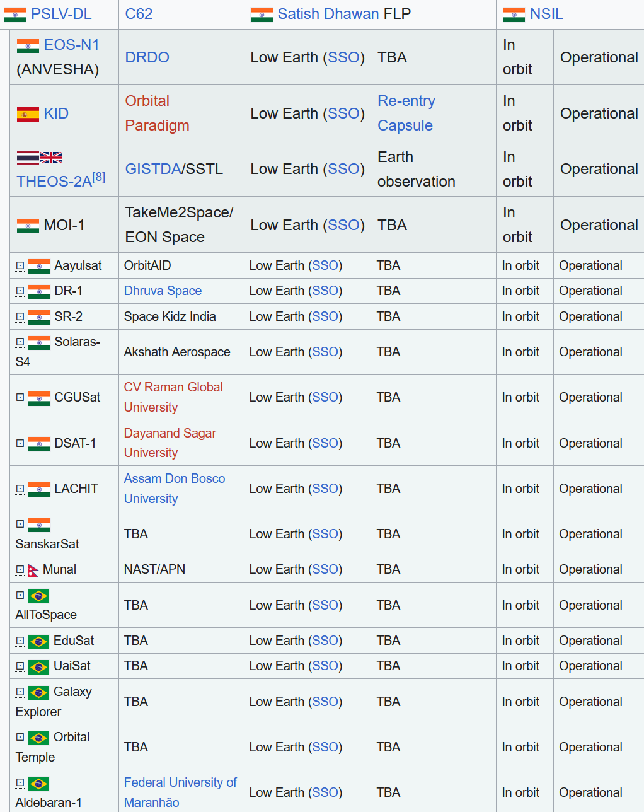Open the SSO link in the Munal row
This screenshot has height=812, width=644.
325,569
